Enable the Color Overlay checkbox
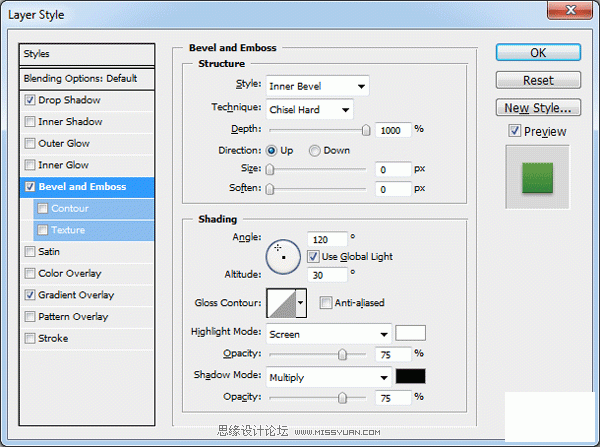The width and height of the screenshot is (600, 447). point(29,273)
